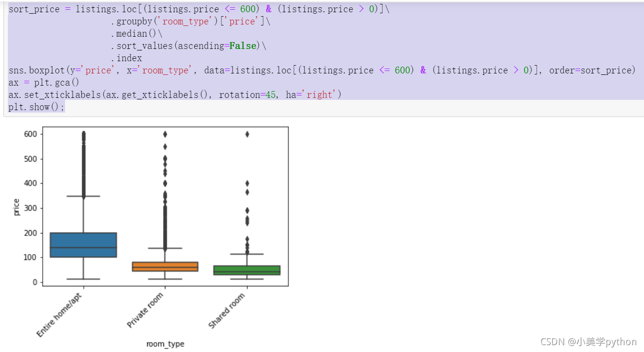644x352 pixels.
Task: Click the 'rotation=45' argument in code
Action: (x=247, y=95)
